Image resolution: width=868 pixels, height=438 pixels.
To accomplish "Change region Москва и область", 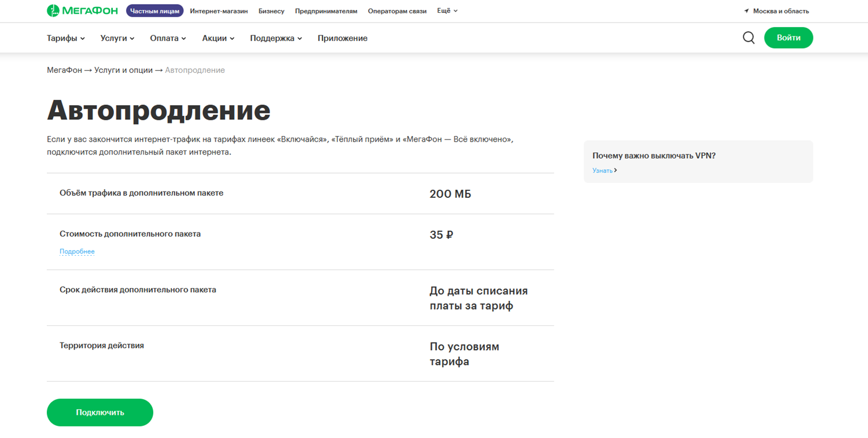I will 781,11.
